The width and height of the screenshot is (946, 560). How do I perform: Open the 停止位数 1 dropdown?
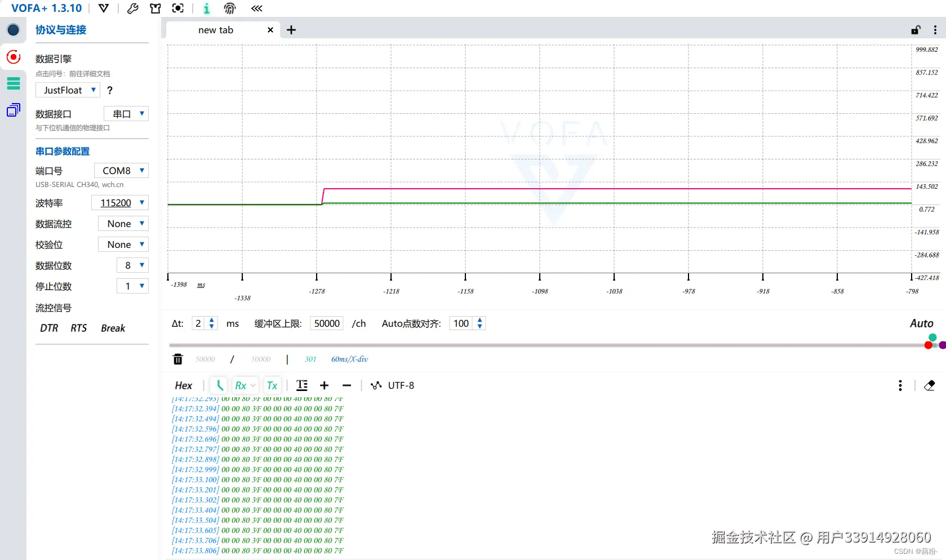click(x=133, y=286)
